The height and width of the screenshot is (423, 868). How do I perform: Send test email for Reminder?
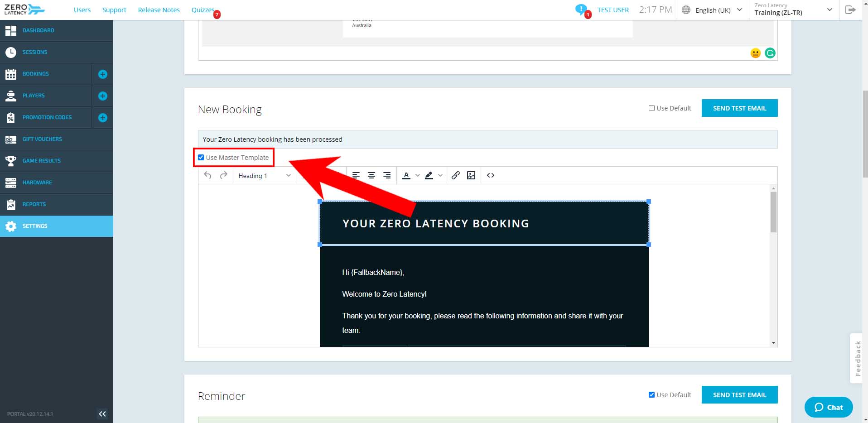pyautogui.click(x=739, y=395)
